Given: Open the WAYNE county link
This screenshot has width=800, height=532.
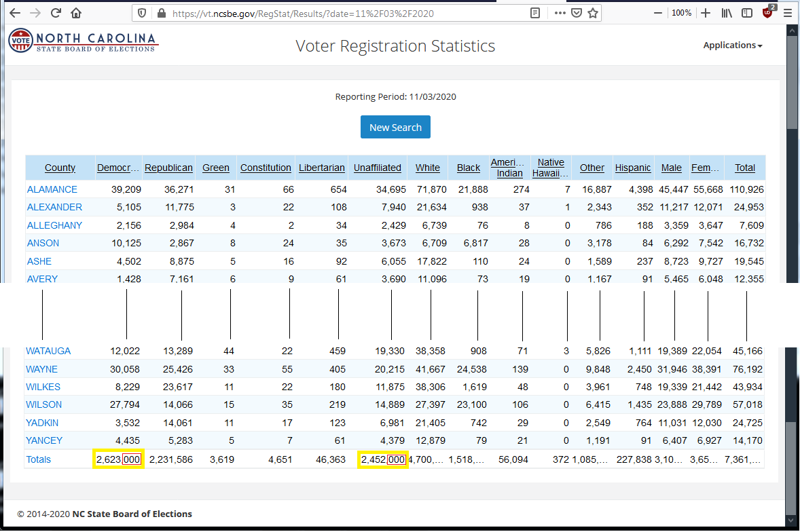Looking at the screenshot, I should pyautogui.click(x=42, y=369).
